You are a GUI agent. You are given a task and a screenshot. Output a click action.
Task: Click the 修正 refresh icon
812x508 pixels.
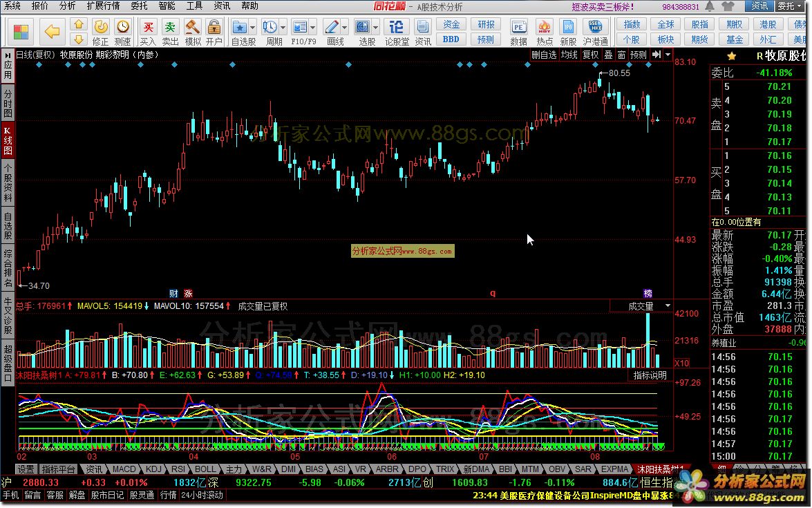101,27
